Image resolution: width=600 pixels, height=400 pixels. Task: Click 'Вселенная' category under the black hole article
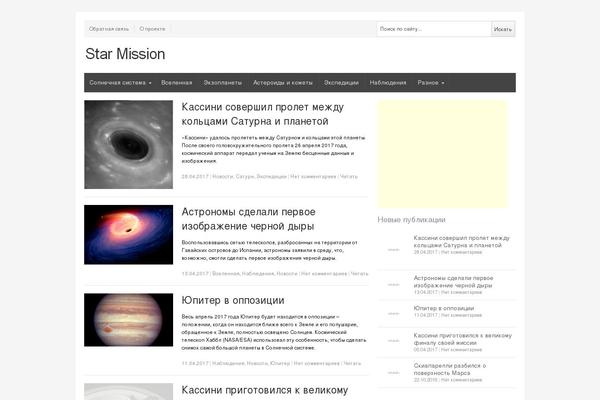(226, 274)
